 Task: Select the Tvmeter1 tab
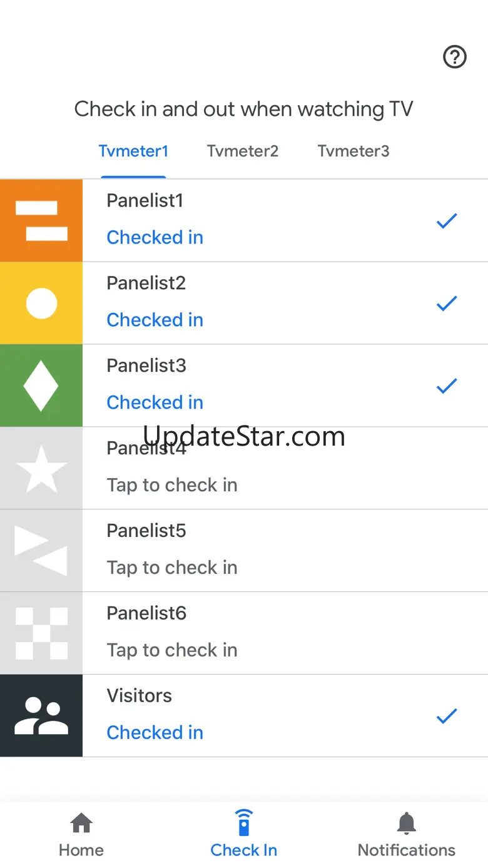coord(133,151)
